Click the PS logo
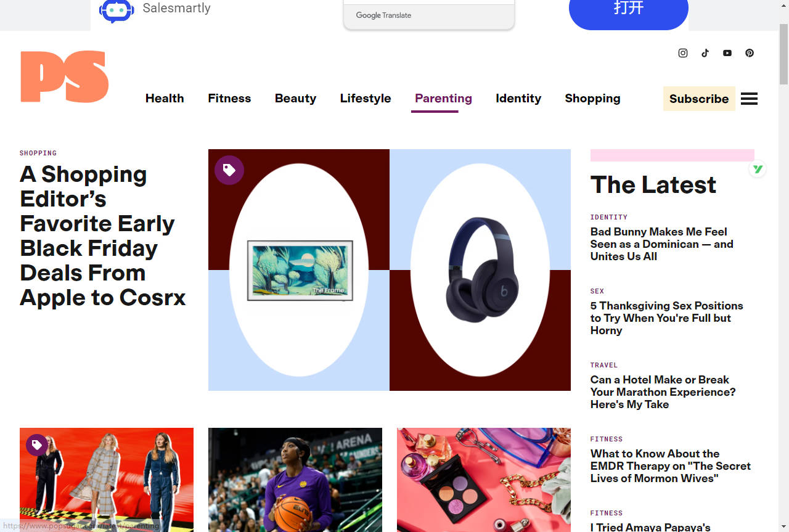The height and width of the screenshot is (532, 789). tap(65, 76)
